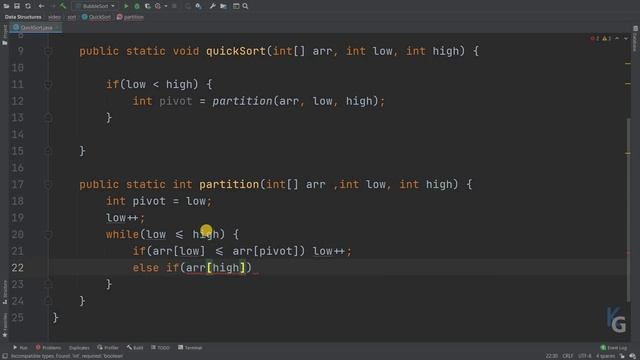Toggle tool window bars icon bottom-left
Viewport: 640px width, 360px height.
5,356
